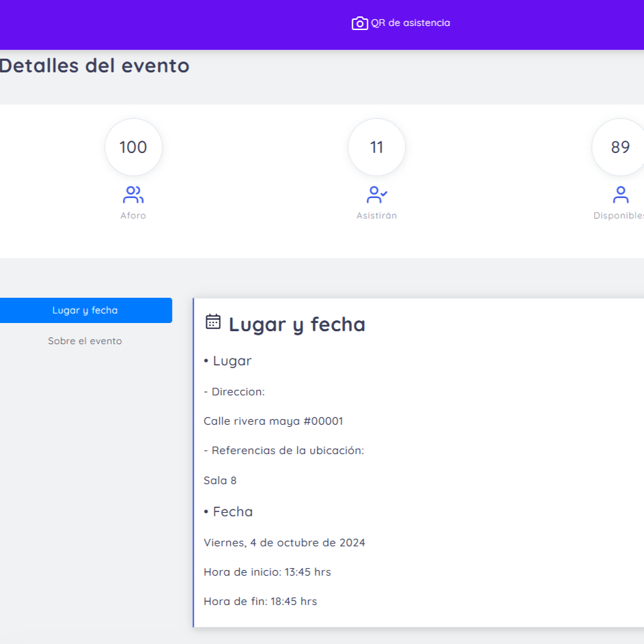Select the Lugar y fecha tab
644x644 pixels.
click(x=85, y=311)
